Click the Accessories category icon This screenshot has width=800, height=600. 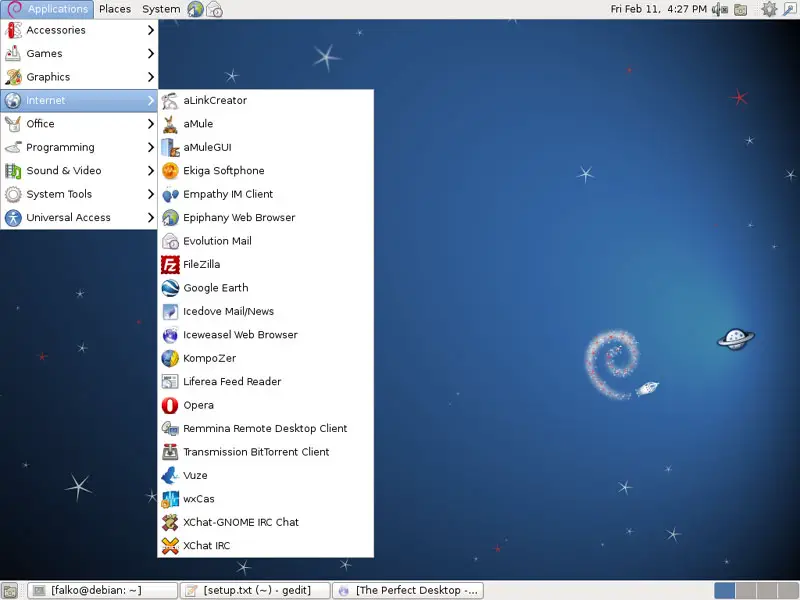13,30
